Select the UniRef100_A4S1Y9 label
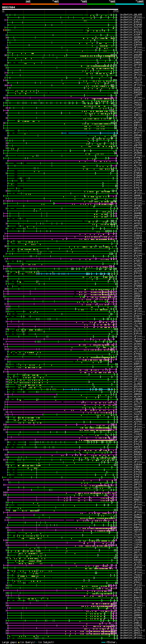This screenshot has height=644, width=146. [x=131, y=82]
